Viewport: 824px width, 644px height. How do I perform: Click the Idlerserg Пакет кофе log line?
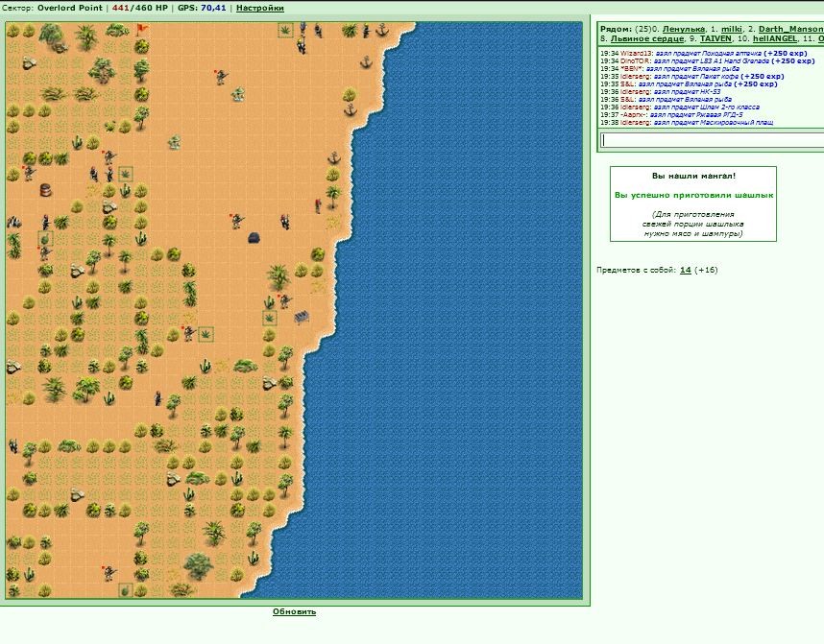coord(692,76)
